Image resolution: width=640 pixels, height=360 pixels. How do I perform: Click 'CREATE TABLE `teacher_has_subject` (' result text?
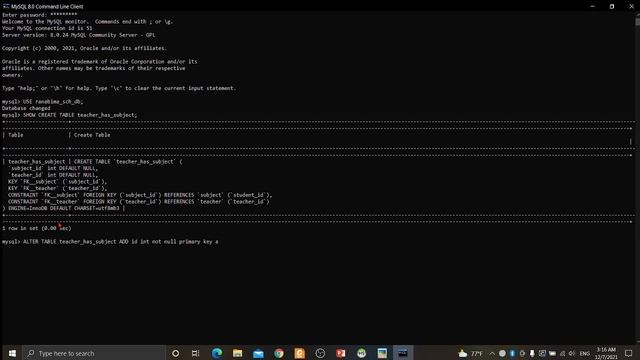(128, 162)
